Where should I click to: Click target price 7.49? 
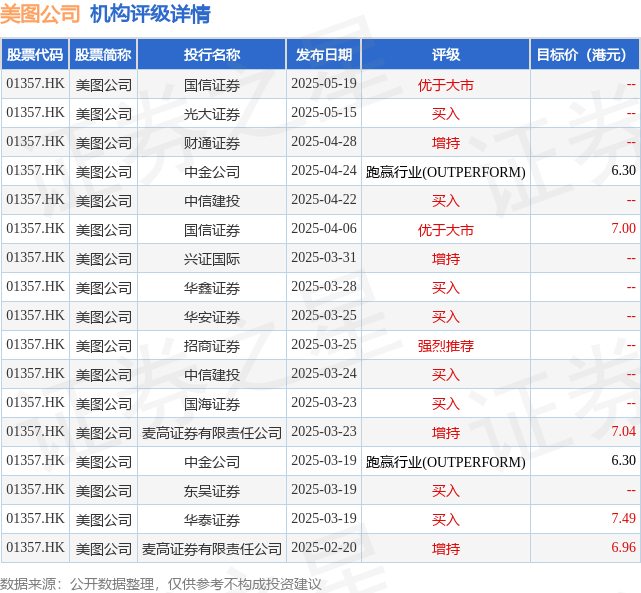623,519
